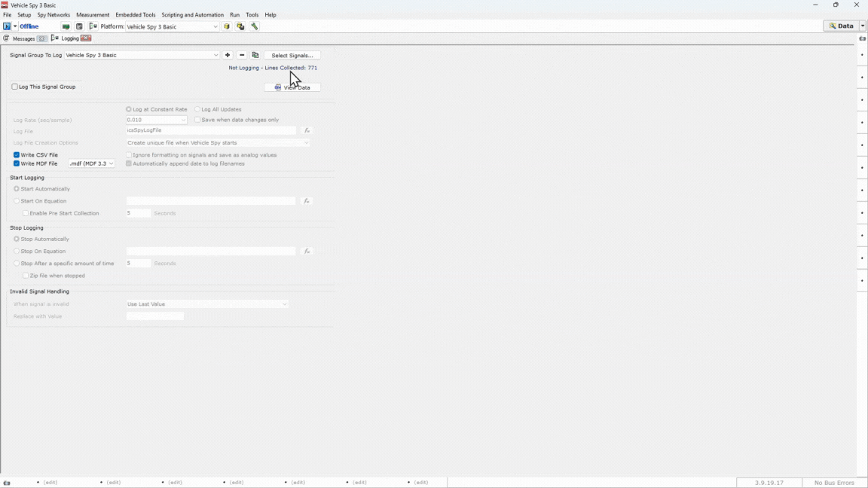Viewport: 868px width, 488px height.
Task: Uncheck the Write MDF File checkbox
Action: (17, 163)
